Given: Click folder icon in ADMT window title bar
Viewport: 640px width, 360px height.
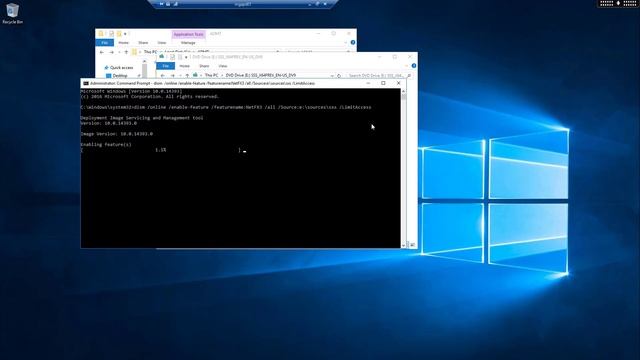Looking at the screenshot, I should point(101,34).
